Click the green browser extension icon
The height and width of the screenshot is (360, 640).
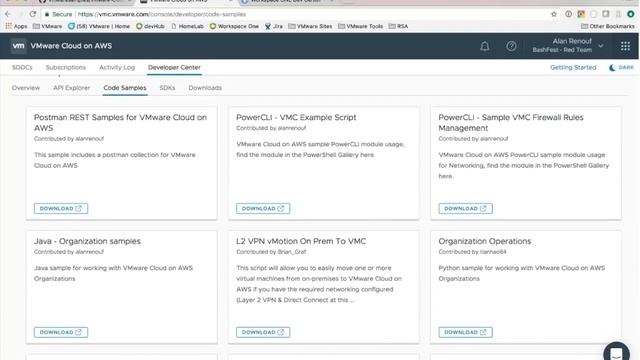pyautogui.click(x=631, y=14)
